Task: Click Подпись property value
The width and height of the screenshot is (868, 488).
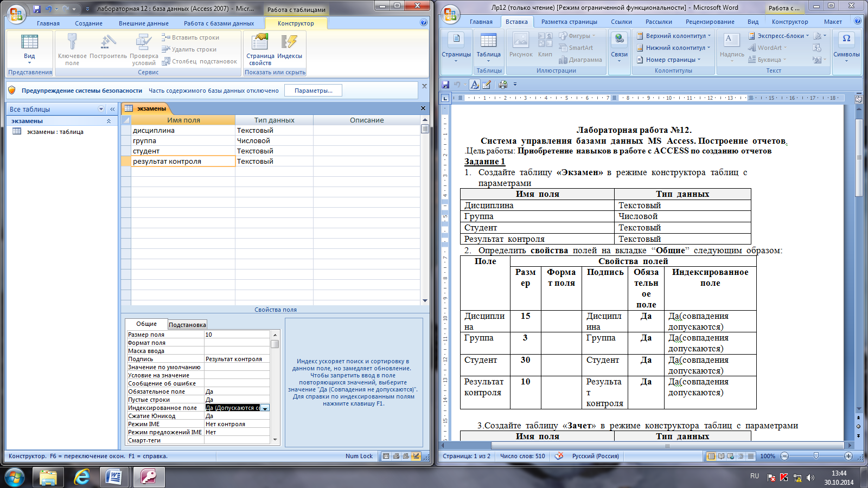Action: pos(237,359)
